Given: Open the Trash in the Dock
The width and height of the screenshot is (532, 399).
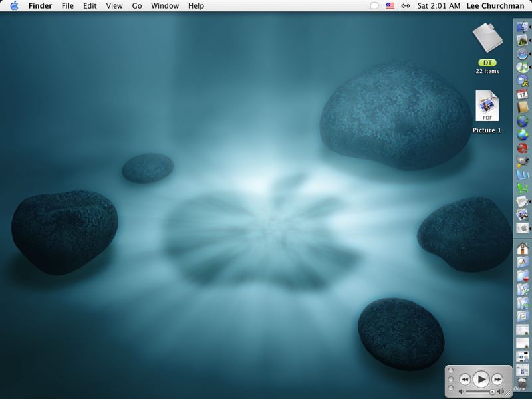Looking at the screenshot, I should point(523,384).
